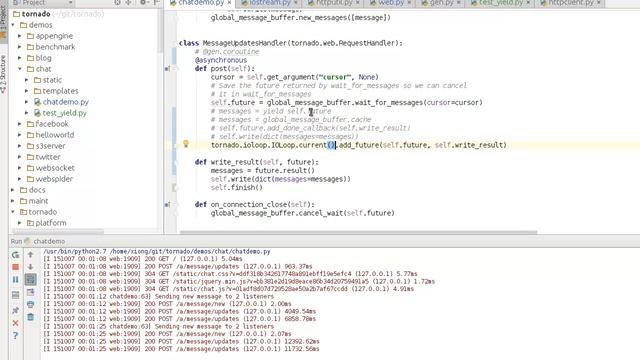Expand the facebook folder
This screenshot has width=640, height=360.
point(20,124)
